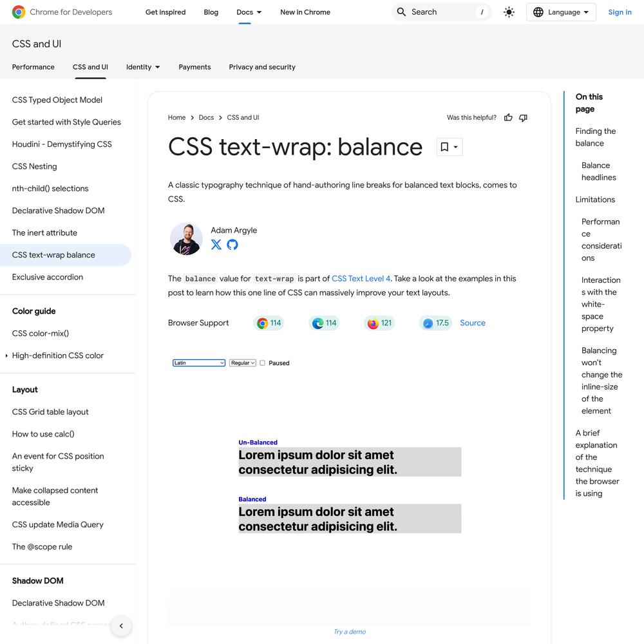Open Adam Argyle's X profile icon
Screen dimensions: 644x644
(x=216, y=244)
